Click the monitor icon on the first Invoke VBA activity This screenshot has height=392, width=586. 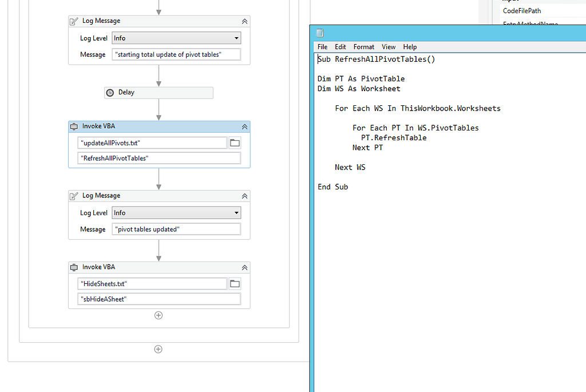tap(74, 126)
